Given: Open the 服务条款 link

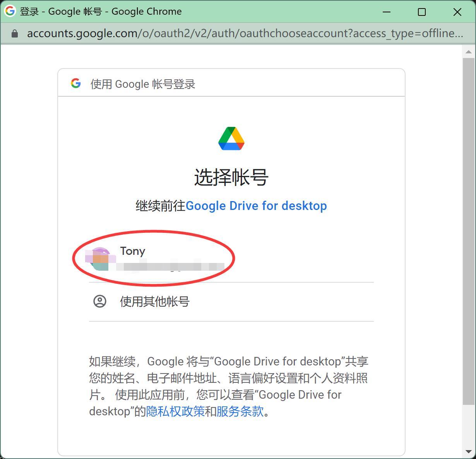Looking at the screenshot, I should pos(240,411).
